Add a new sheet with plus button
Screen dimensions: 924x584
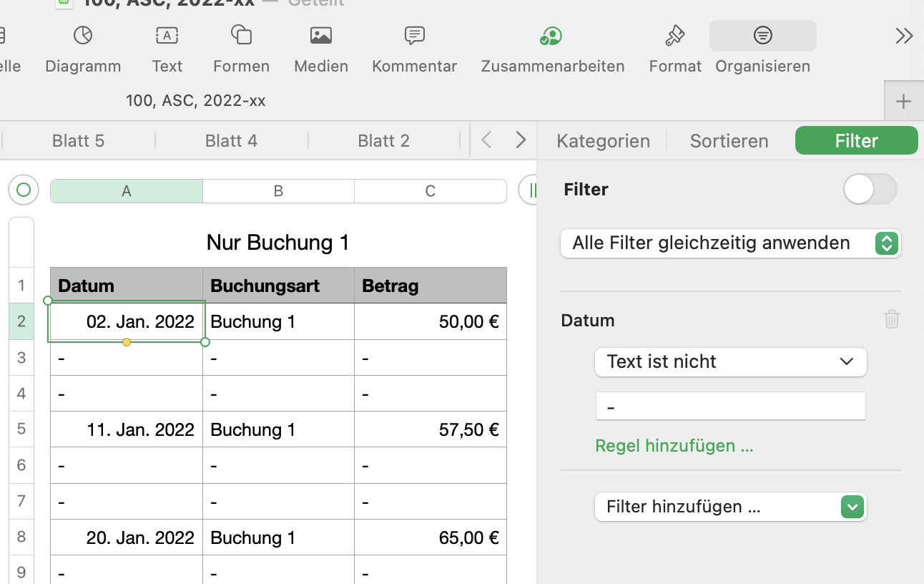click(x=903, y=102)
